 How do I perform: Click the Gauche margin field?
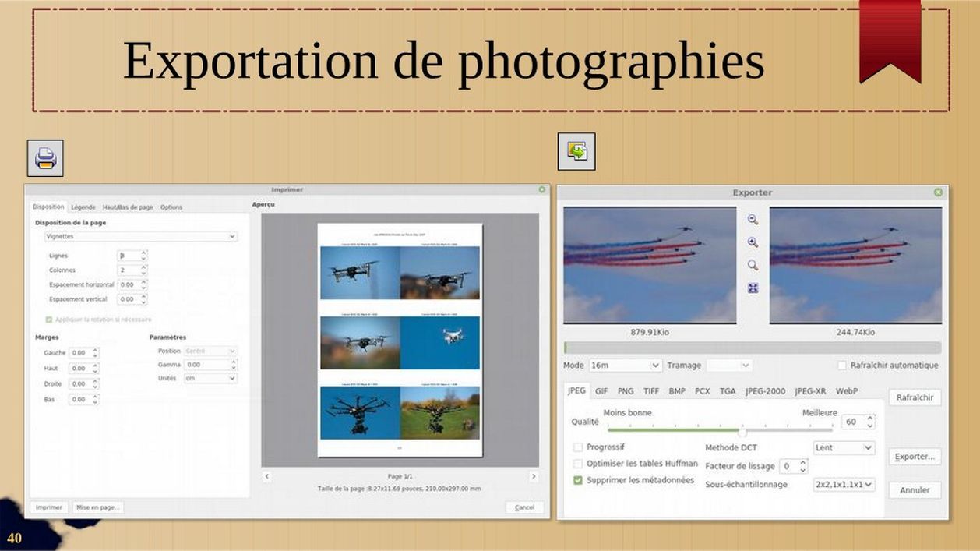[x=83, y=353]
